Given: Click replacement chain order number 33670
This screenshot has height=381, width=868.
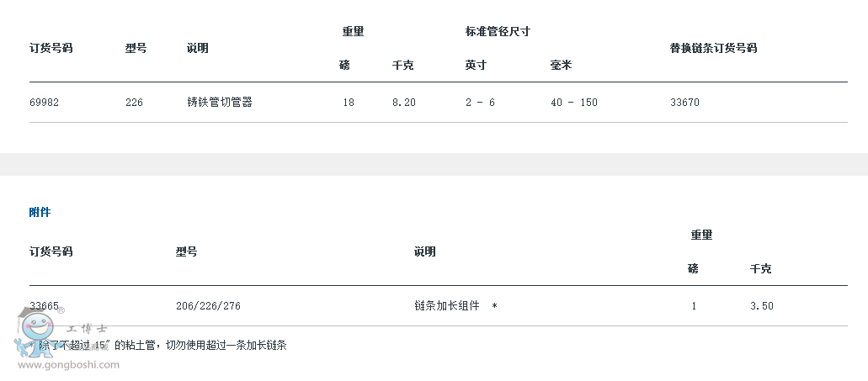Looking at the screenshot, I should click(684, 103).
